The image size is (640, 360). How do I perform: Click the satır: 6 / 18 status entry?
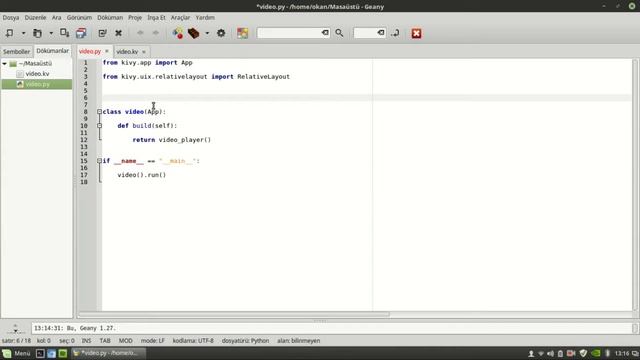tap(16, 340)
